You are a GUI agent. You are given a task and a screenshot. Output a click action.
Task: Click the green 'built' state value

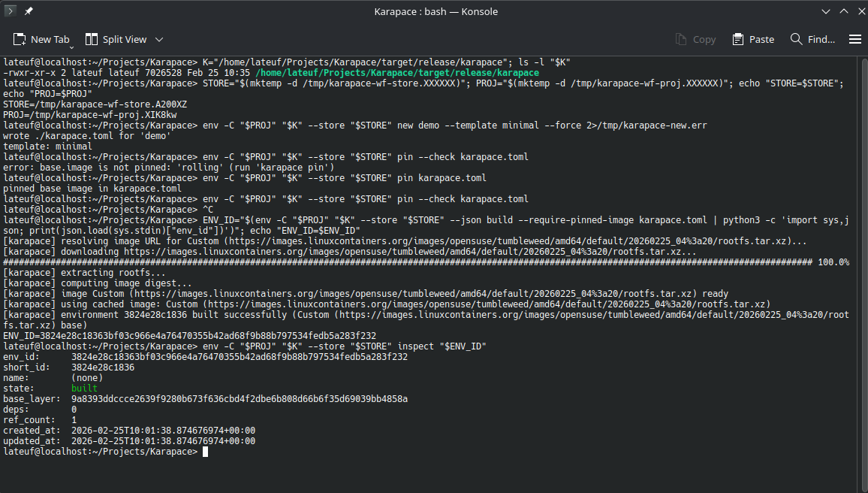(x=84, y=389)
